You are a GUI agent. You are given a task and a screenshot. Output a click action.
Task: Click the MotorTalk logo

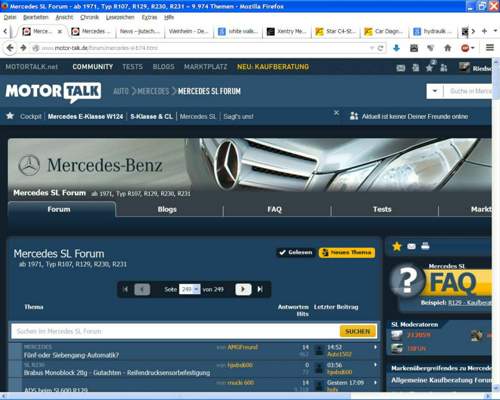pyautogui.click(x=53, y=92)
